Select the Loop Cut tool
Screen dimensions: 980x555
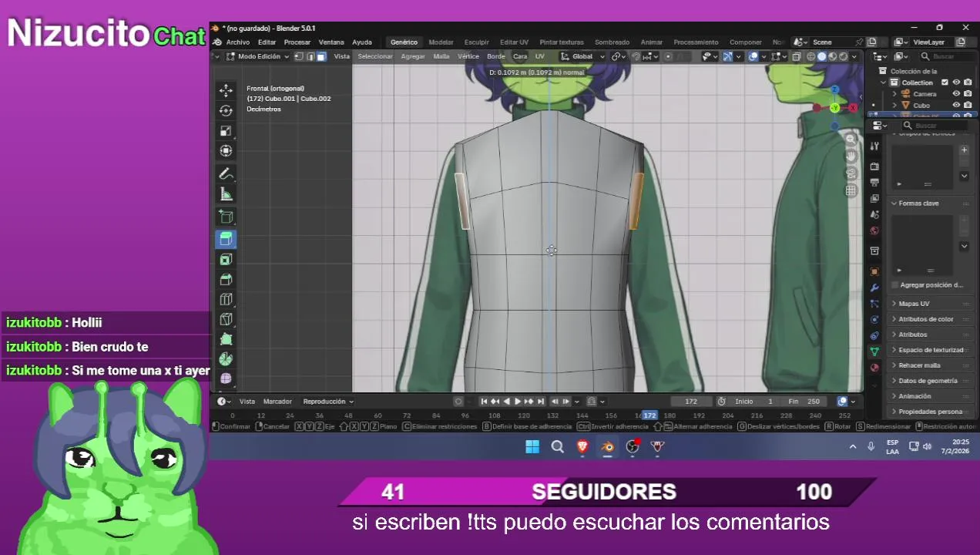(x=226, y=299)
